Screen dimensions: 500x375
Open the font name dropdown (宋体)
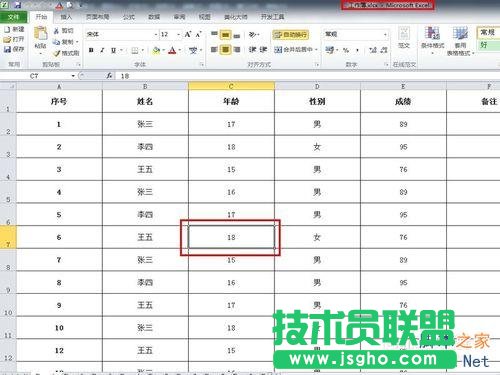pos(155,34)
